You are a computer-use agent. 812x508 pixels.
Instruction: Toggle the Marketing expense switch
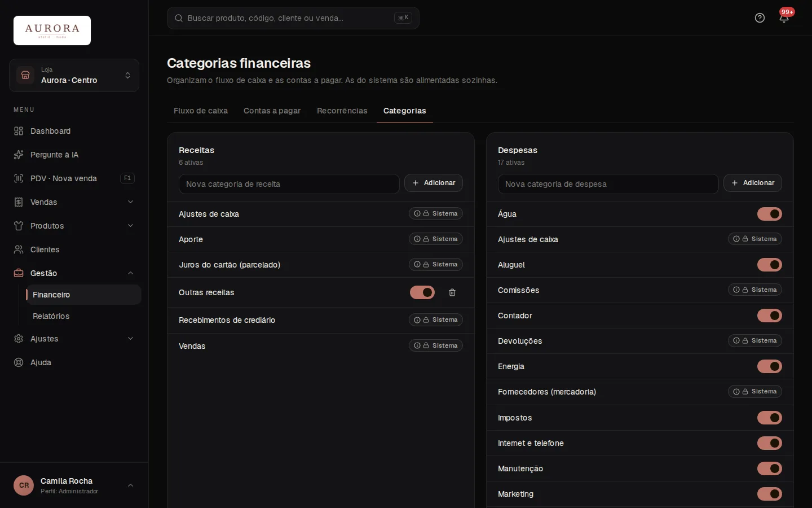pos(770,494)
